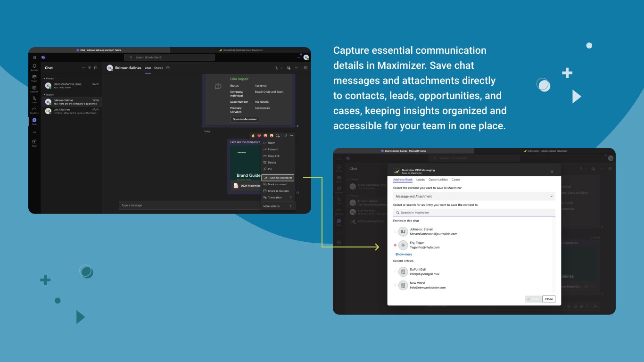Open Elena Zakharova (You) chat
644x362 pixels.
[x=72, y=85]
